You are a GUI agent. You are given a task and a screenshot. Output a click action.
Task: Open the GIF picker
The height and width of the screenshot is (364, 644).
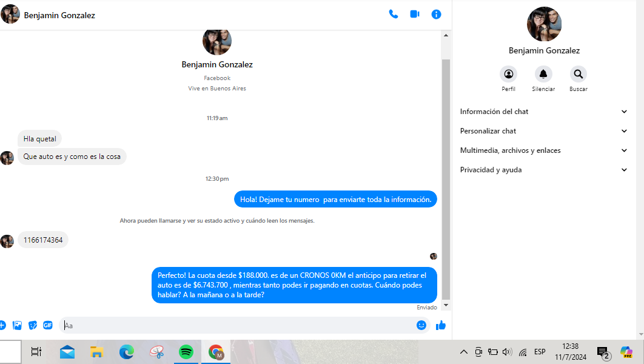tap(48, 325)
